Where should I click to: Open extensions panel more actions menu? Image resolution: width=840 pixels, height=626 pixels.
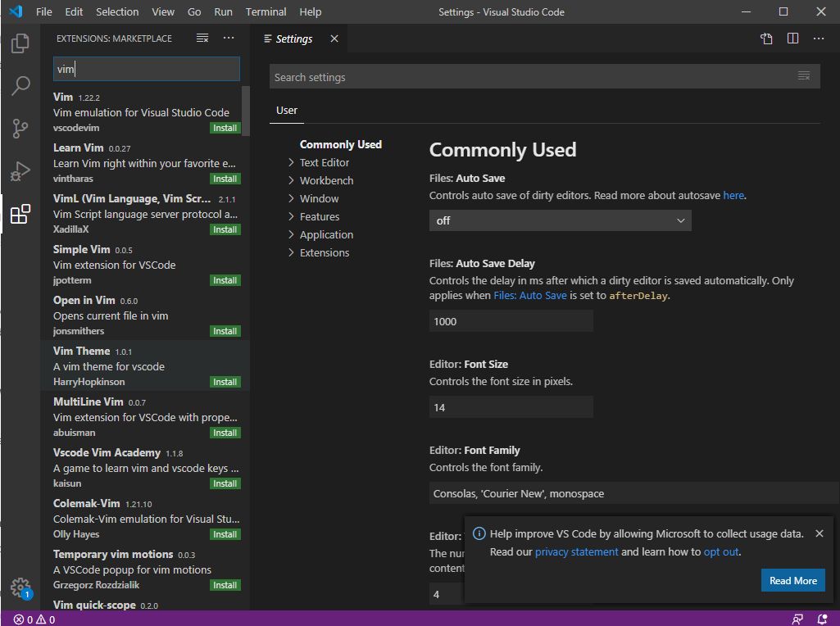[229, 38]
